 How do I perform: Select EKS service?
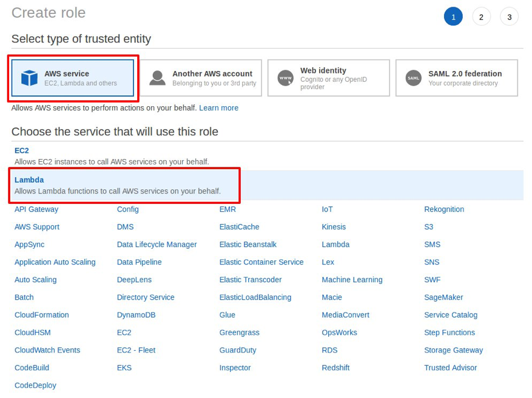(124, 368)
